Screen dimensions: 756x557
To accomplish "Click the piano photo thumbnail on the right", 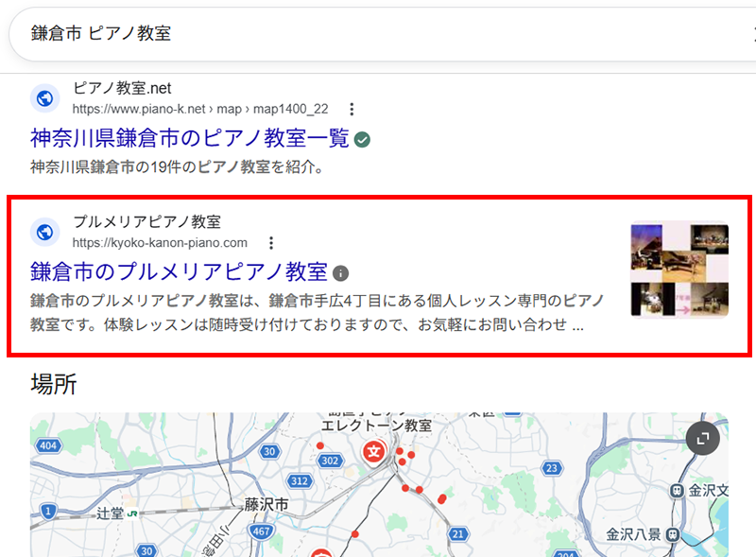I will click(678, 269).
